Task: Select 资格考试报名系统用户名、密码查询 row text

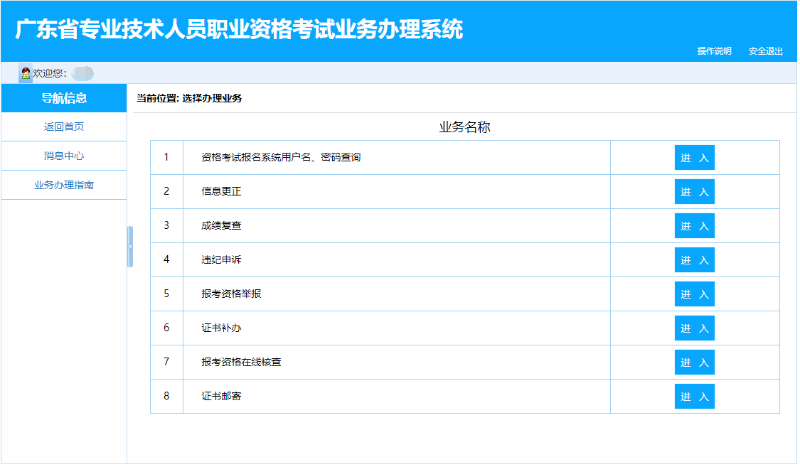Action: [x=282, y=158]
